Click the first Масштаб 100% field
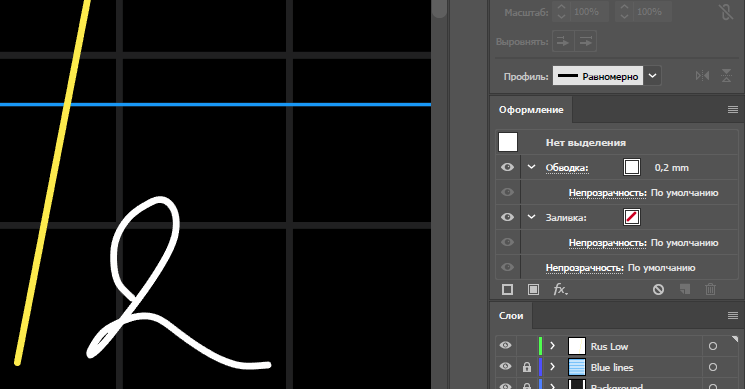 pyautogui.click(x=588, y=12)
